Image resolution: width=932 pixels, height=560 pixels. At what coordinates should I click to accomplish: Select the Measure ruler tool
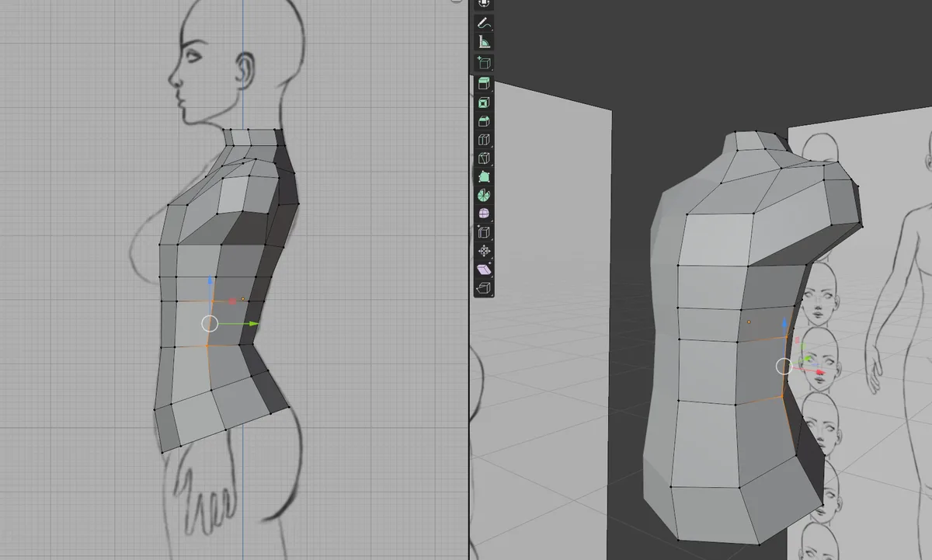click(x=484, y=42)
